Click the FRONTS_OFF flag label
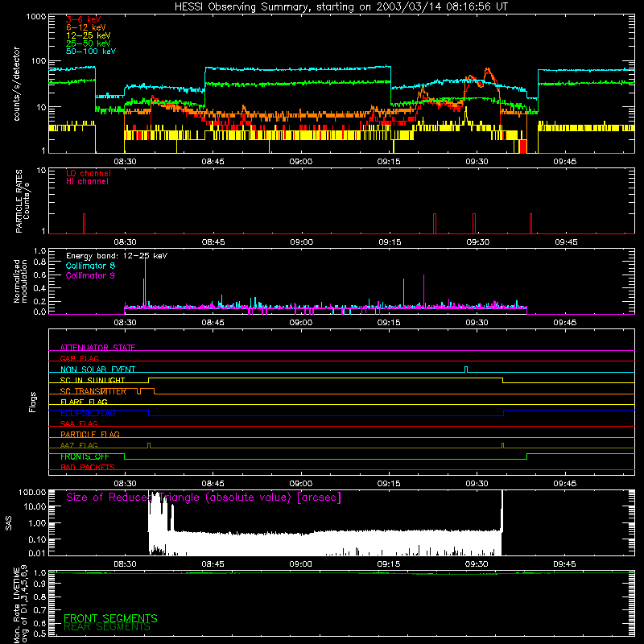The image size is (644, 644). (85, 456)
